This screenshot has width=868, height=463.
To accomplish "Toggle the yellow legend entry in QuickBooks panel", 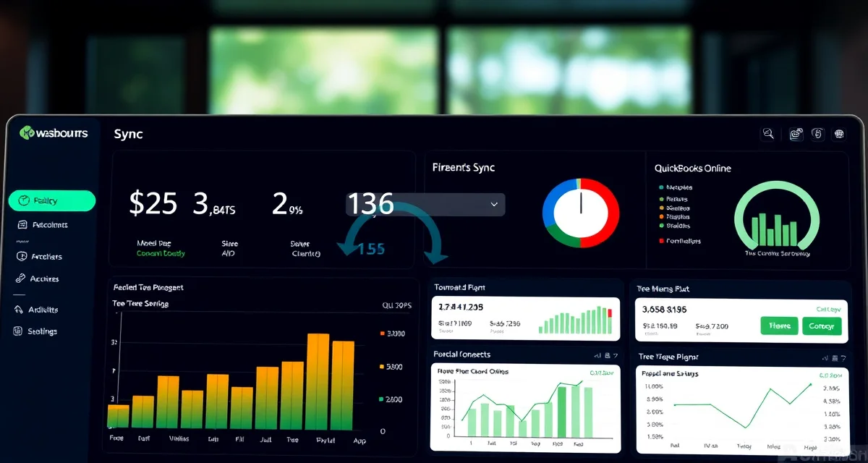I will coord(660,208).
